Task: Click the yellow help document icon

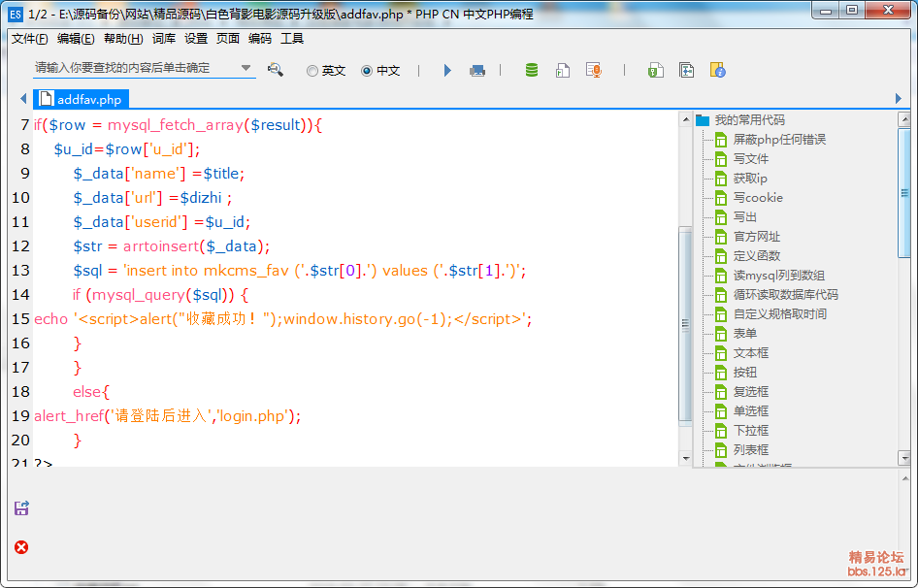Action: 718,70
